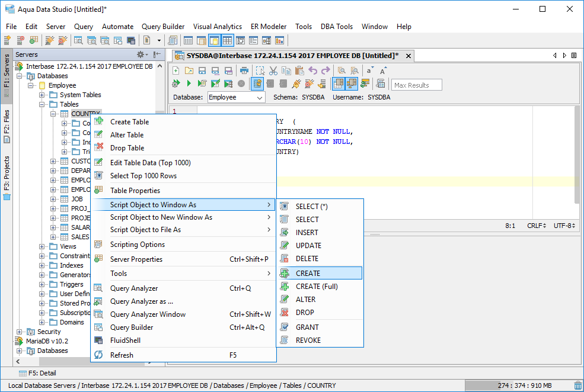Click the Execute Edit icon

215,83
